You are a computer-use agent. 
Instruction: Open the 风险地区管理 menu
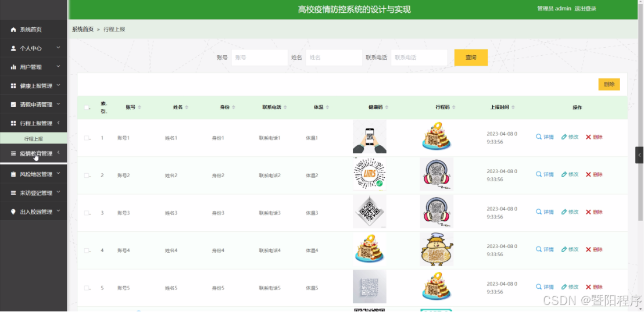pos(33,174)
